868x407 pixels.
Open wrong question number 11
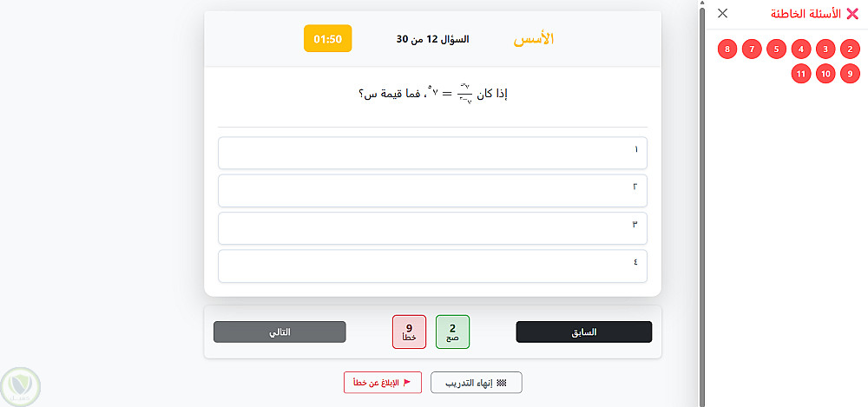(x=801, y=74)
